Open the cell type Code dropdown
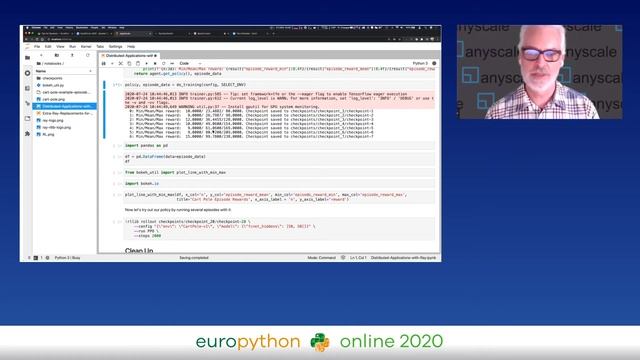 pyautogui.click(x=190, y=64)
